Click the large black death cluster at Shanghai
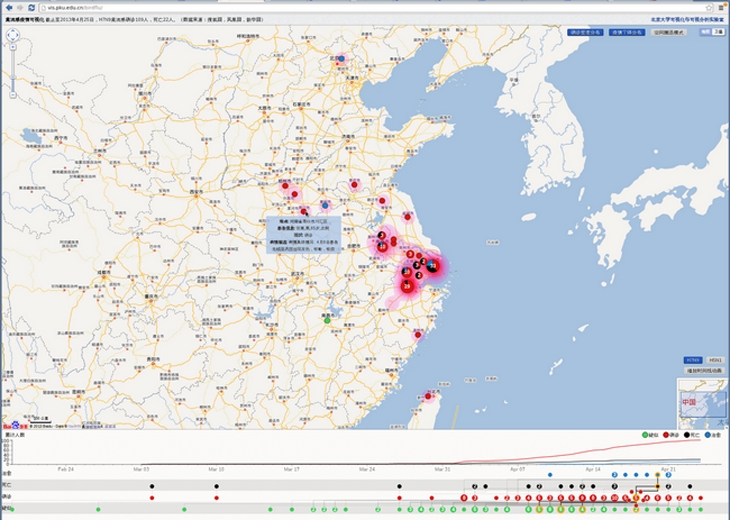The image size is (730, 520). click(433, 266)
